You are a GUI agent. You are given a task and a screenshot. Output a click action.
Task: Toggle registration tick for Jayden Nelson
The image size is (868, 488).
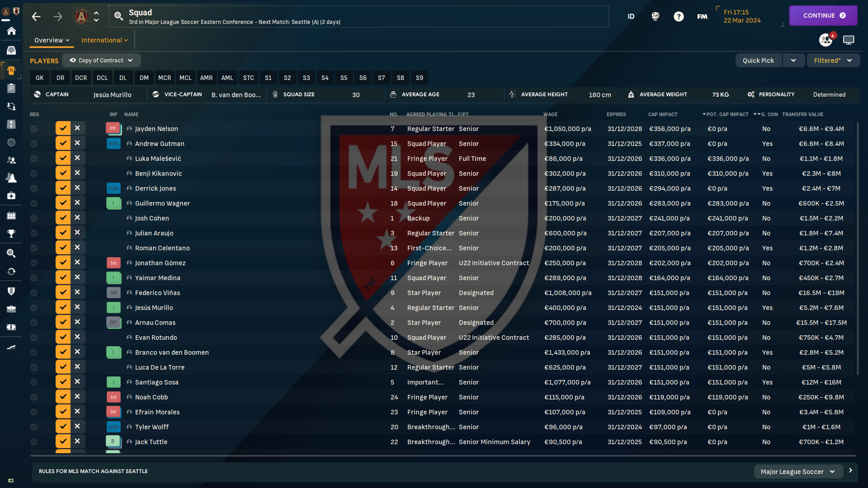pyautogui.click(x=63, y=128)
